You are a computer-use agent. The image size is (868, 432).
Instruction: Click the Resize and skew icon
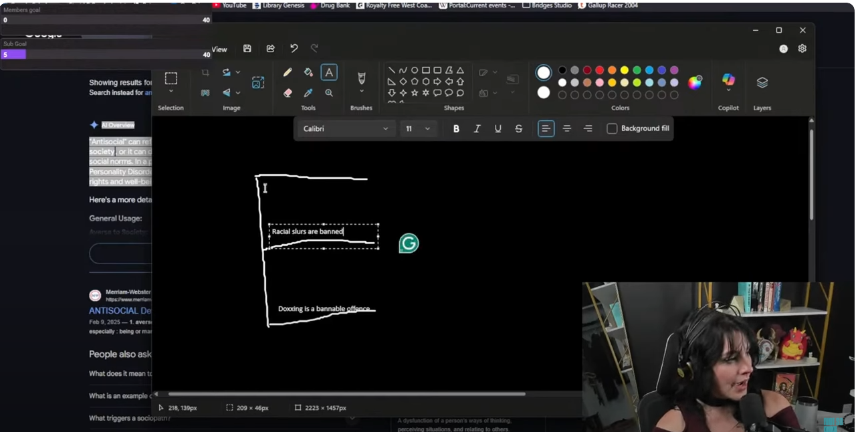pos(258,82)
